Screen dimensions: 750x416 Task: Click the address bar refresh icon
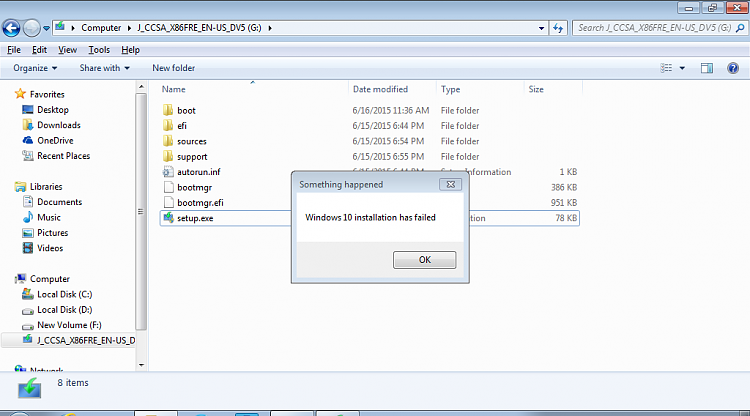(558, 28)
